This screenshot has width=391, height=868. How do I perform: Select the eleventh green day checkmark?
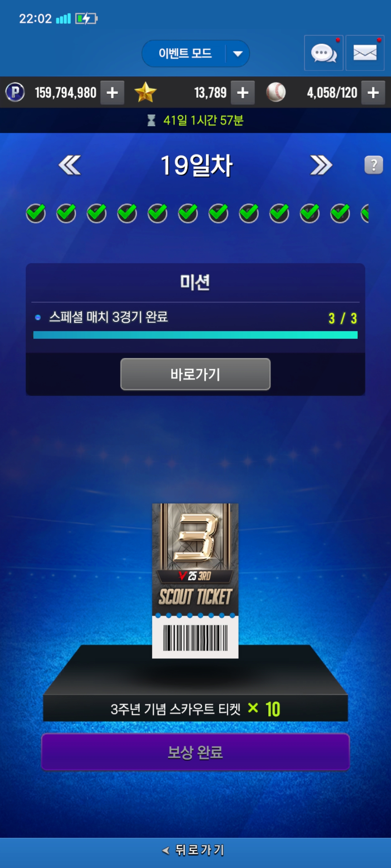click(x=340, y=213)
